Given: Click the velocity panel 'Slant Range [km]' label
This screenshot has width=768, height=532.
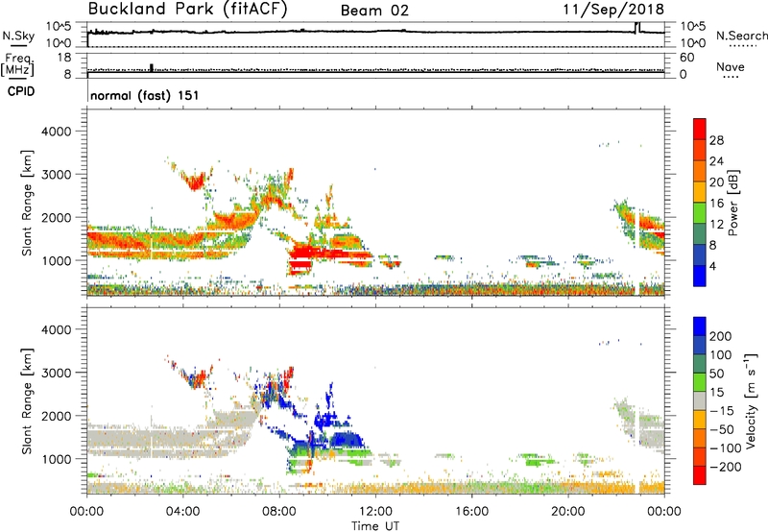Looking at the screenshot, I should [x=27, y=401].
